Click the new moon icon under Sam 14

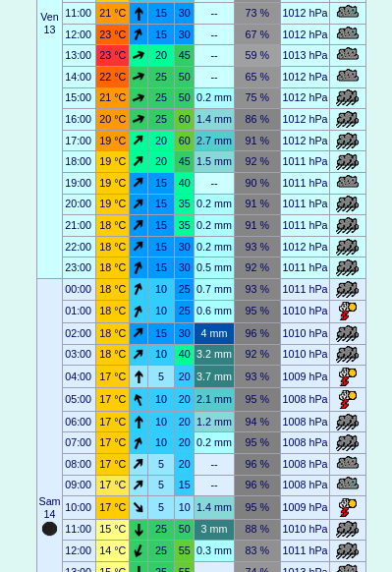49,529
